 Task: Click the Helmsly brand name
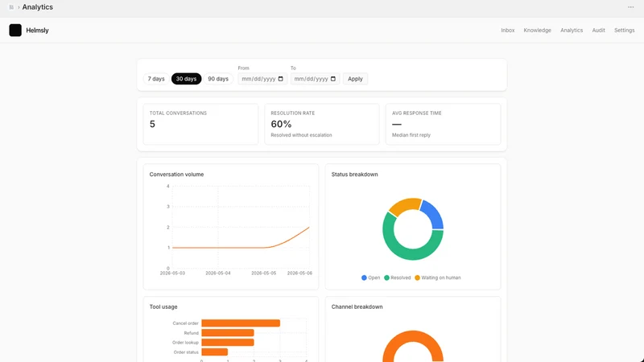[37, 31]
